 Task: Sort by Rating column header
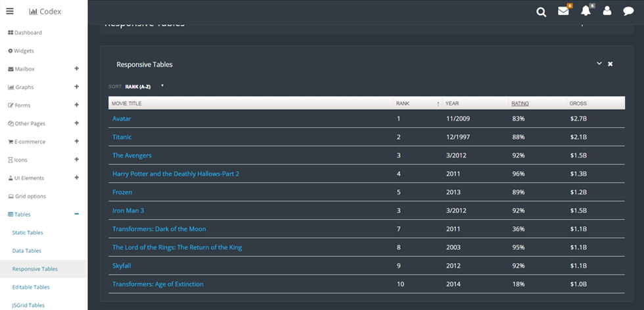[x=520, y=103]
